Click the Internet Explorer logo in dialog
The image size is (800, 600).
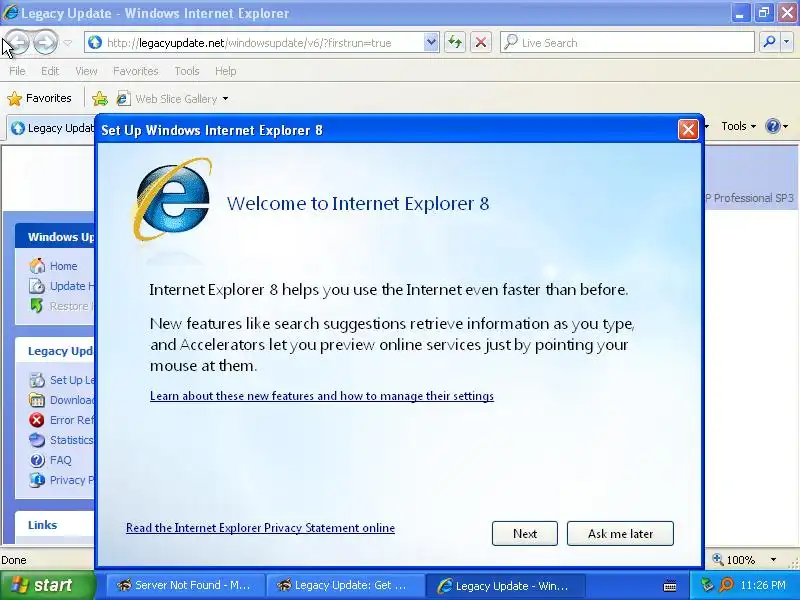tap(172, 199)
